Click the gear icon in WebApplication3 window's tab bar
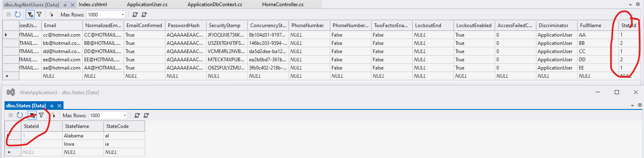The width and height of the screenshot is (644, 158). pos(640,105)
